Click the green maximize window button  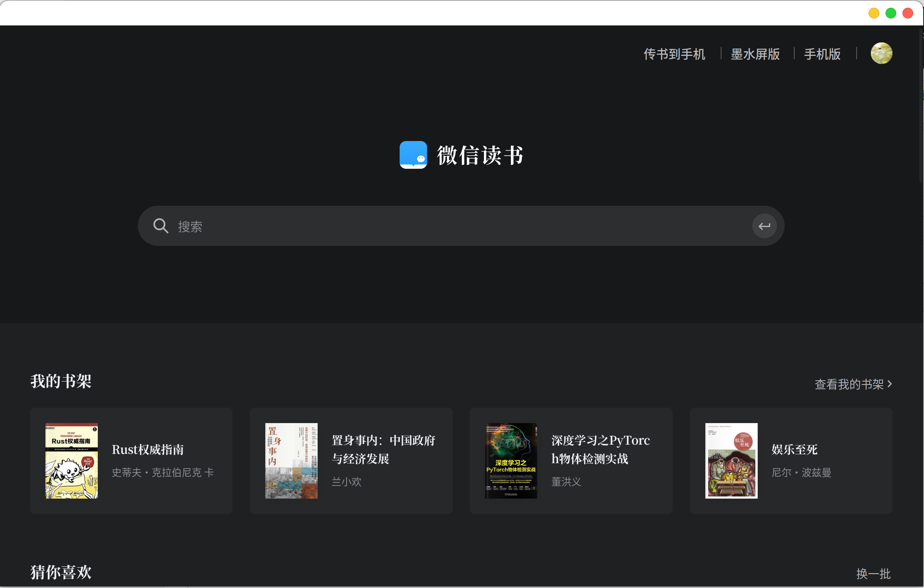tap(891, 13)
